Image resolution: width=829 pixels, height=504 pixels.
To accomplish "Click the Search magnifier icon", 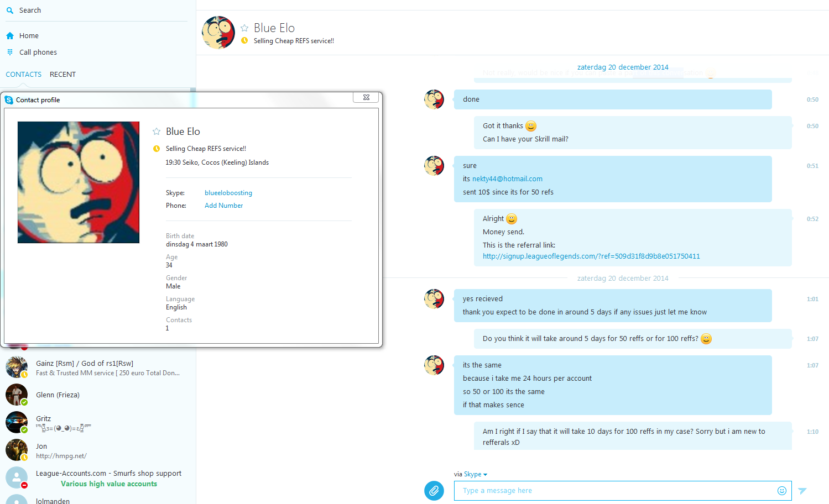I will [10, 11].
